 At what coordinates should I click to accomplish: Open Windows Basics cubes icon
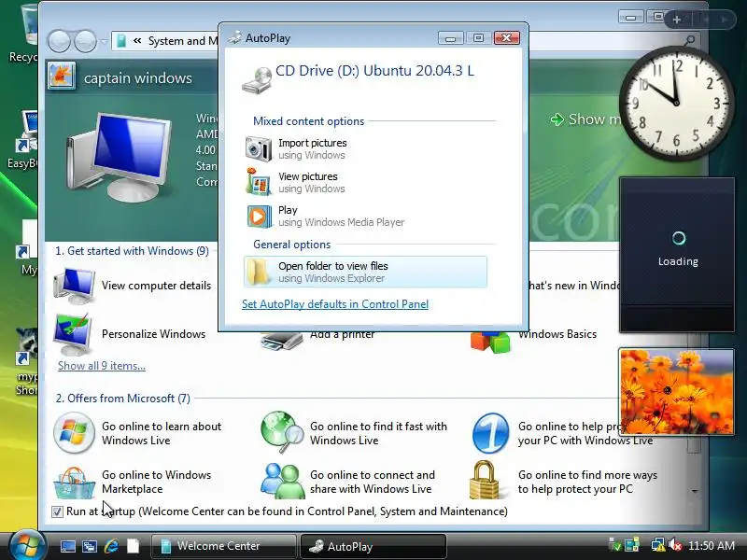pyautogui.click(x=490, y=342)
